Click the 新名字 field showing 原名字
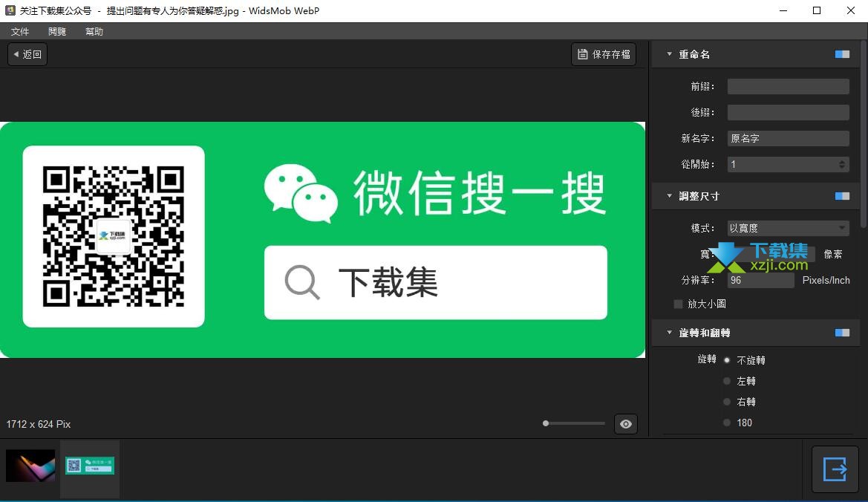The width and height of the screenshot is (868, 502). (789, 138)
